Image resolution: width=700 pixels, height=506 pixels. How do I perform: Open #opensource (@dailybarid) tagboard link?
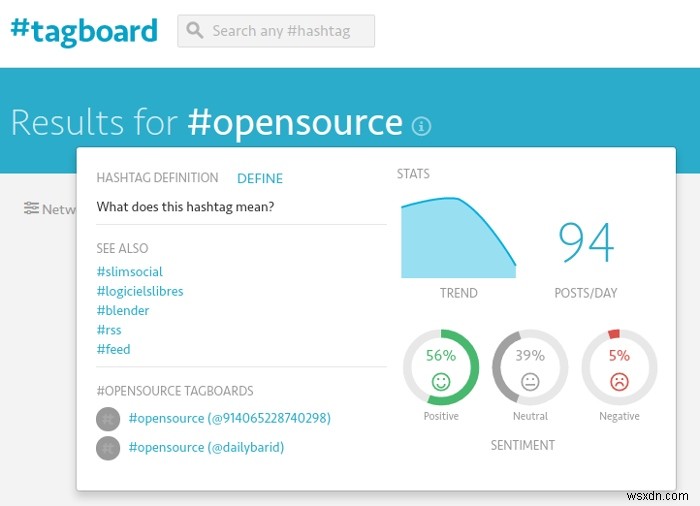coord(206,447)
